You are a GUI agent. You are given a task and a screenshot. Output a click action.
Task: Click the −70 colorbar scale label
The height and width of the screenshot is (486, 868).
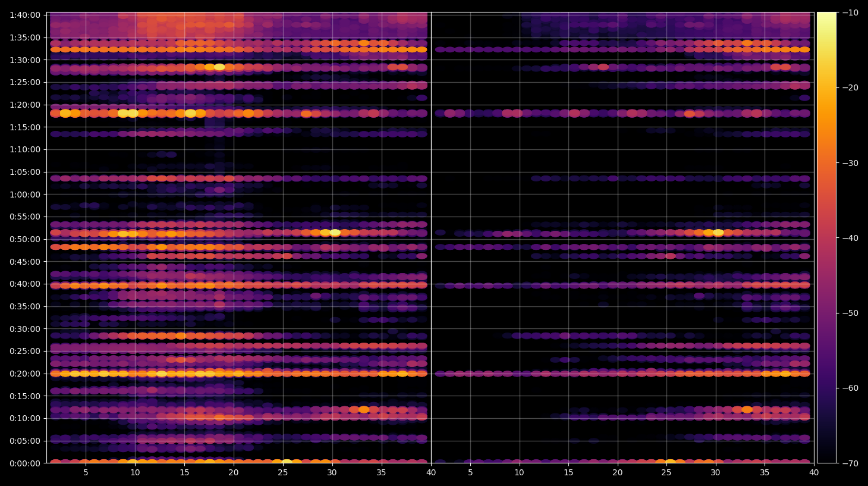click(x=851, y=463)
